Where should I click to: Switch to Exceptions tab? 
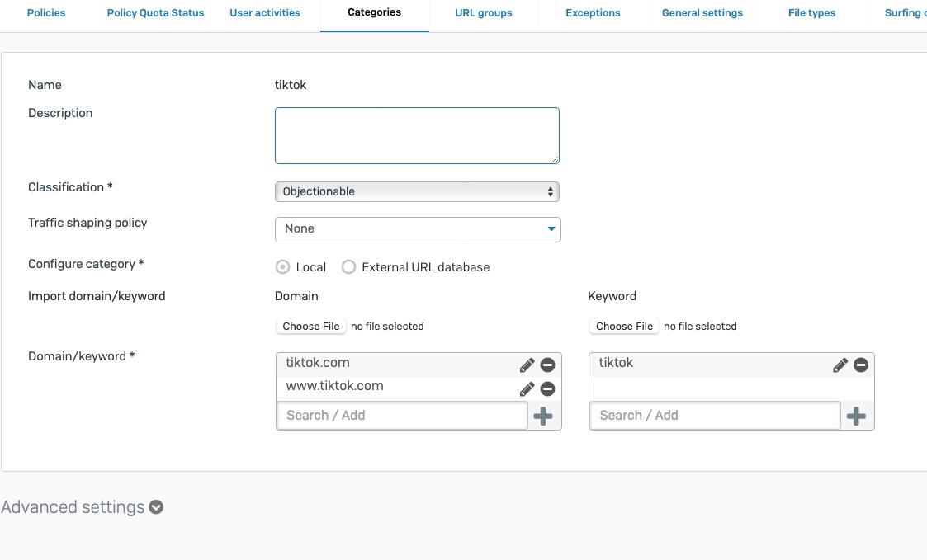pos(593,13)
